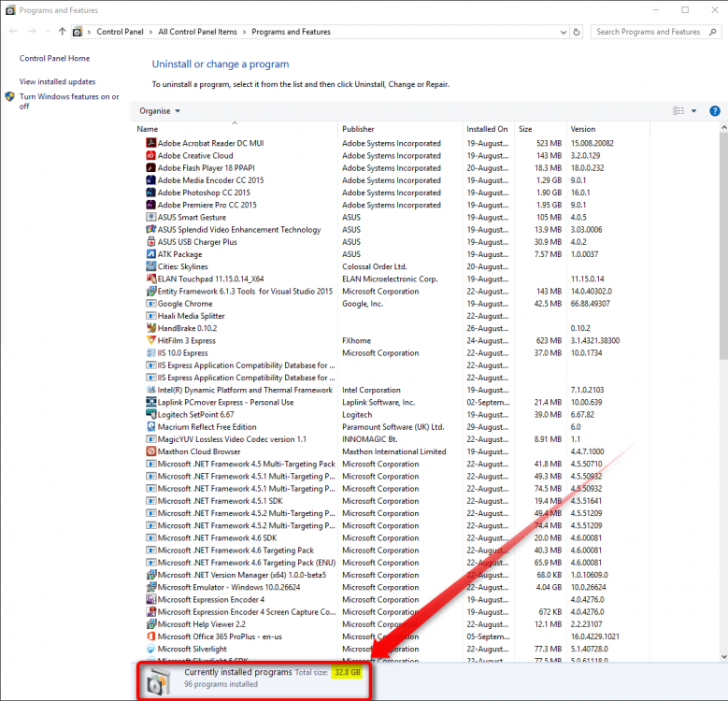Click the refresh icon beside address bar
Image resolution: width=728 pixels, height=701 pixels.
577,32
